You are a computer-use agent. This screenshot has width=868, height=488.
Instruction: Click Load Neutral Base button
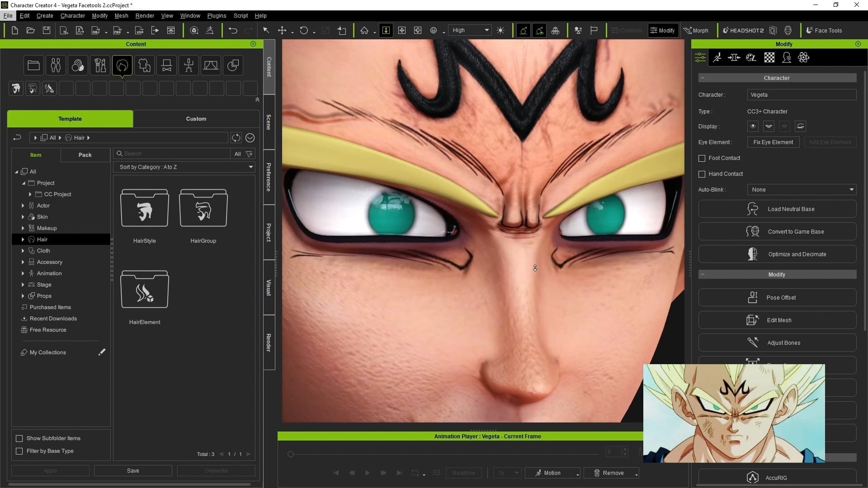777,209
